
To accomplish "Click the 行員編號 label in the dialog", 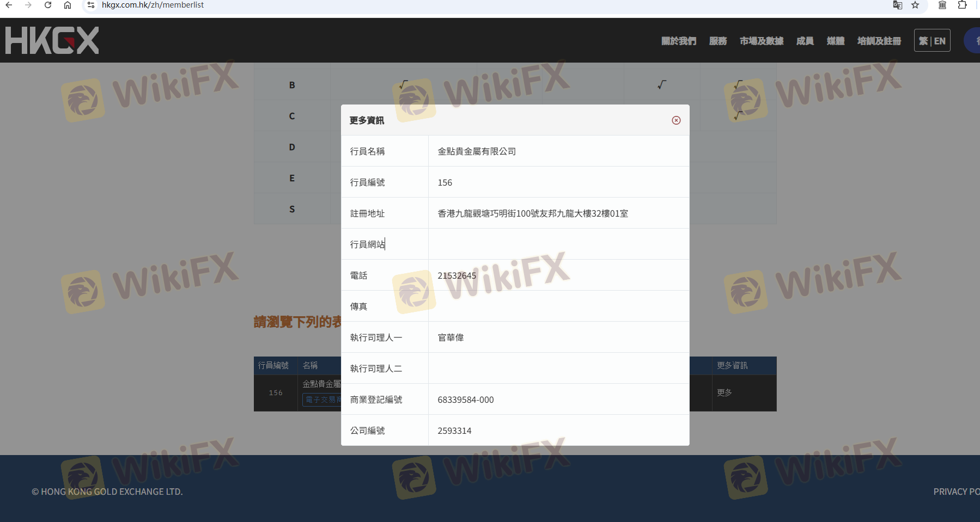I will (x=367, y=182).
